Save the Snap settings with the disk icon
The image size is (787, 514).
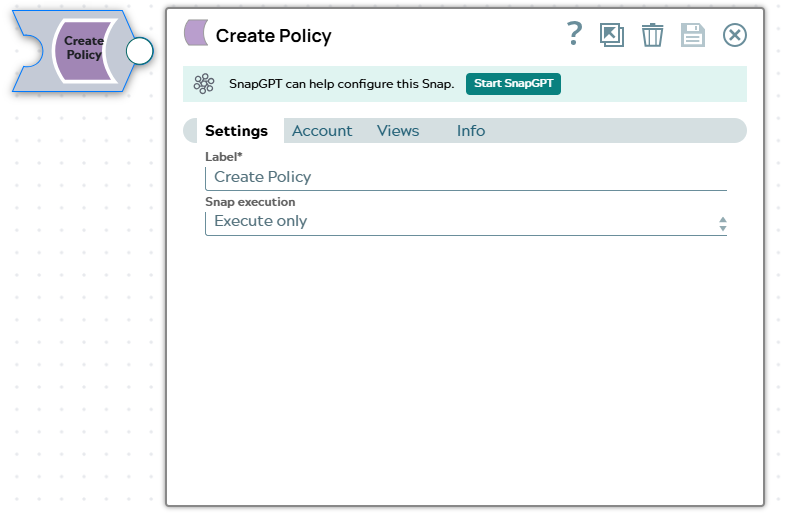[693, 35]
